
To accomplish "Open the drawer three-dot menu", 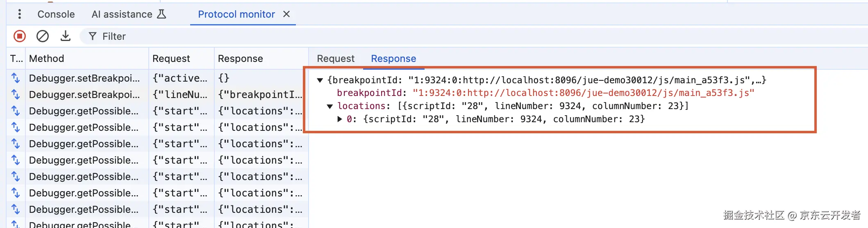I will point(19,14).
